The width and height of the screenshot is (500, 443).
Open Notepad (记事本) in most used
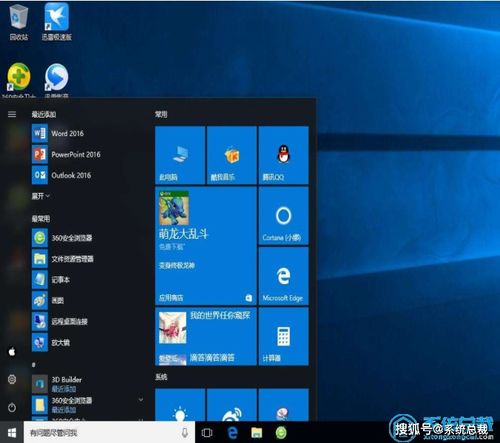87,280
